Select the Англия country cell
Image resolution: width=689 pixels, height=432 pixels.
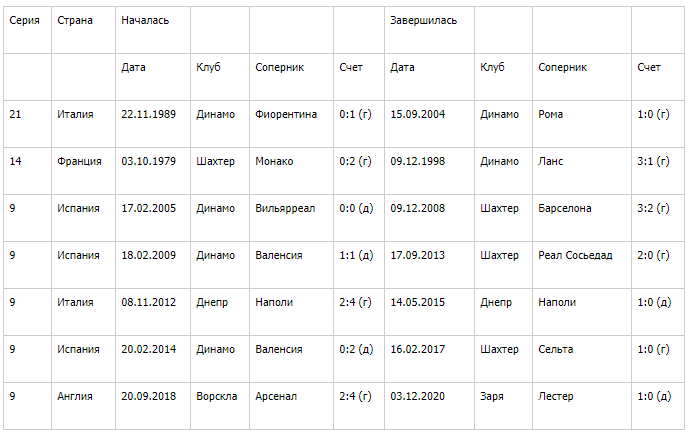(x=76, y=396)
